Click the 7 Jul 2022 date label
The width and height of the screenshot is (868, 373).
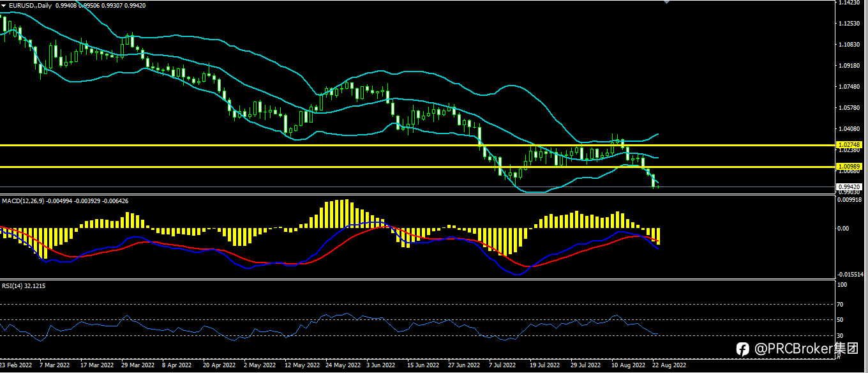click(503, 366)
